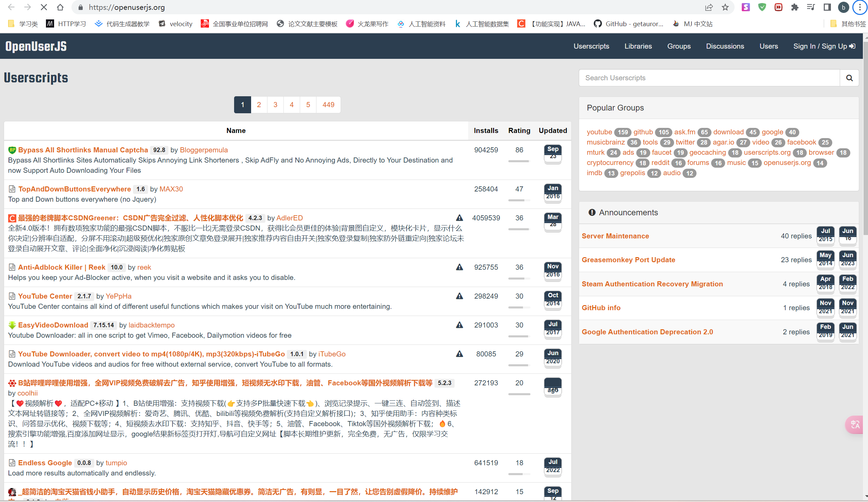Click the youtube popular group tag
This screenshot has width=868, height=502.
(x=599, y=132)
